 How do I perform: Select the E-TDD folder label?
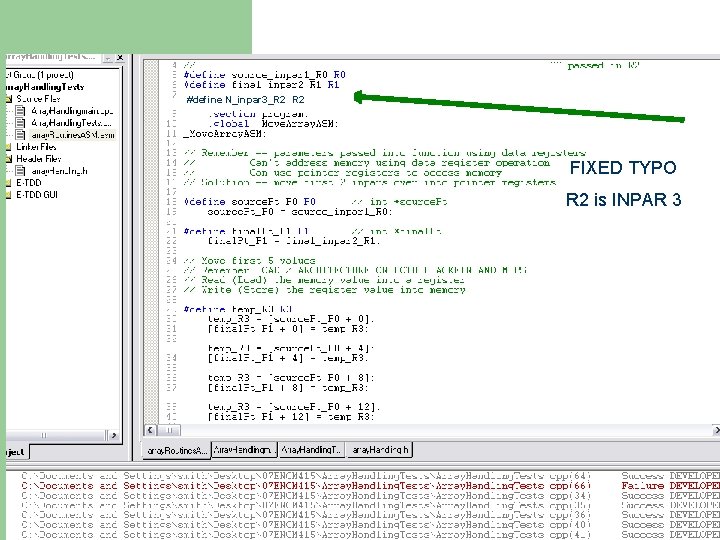point(29,183)
